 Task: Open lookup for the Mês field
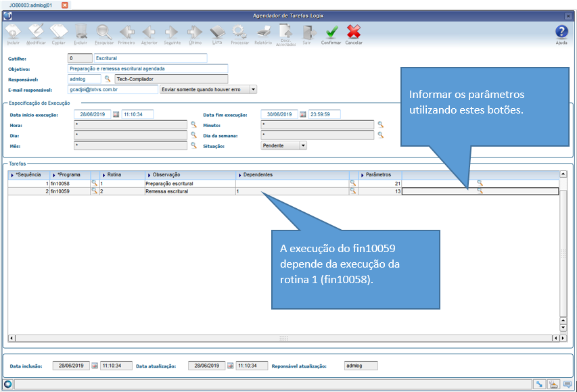(x=194, y=145)
